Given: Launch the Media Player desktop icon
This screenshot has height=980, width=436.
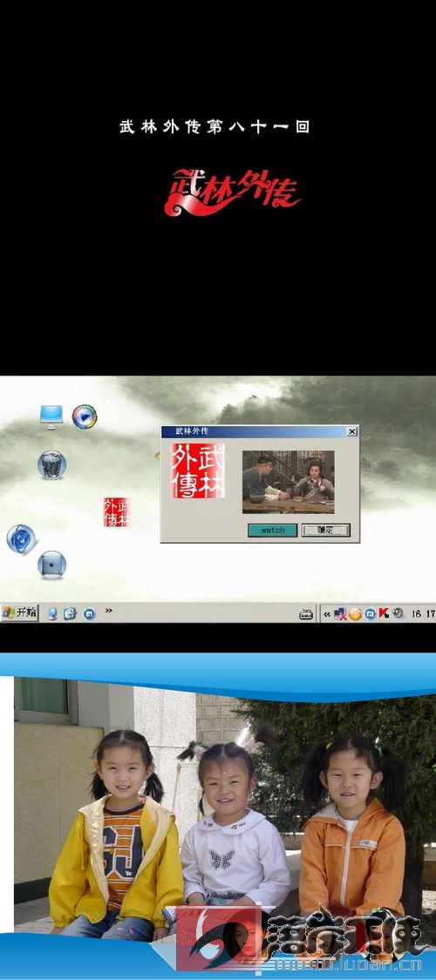Looking at the screenshot, I should tap(85, 417).
